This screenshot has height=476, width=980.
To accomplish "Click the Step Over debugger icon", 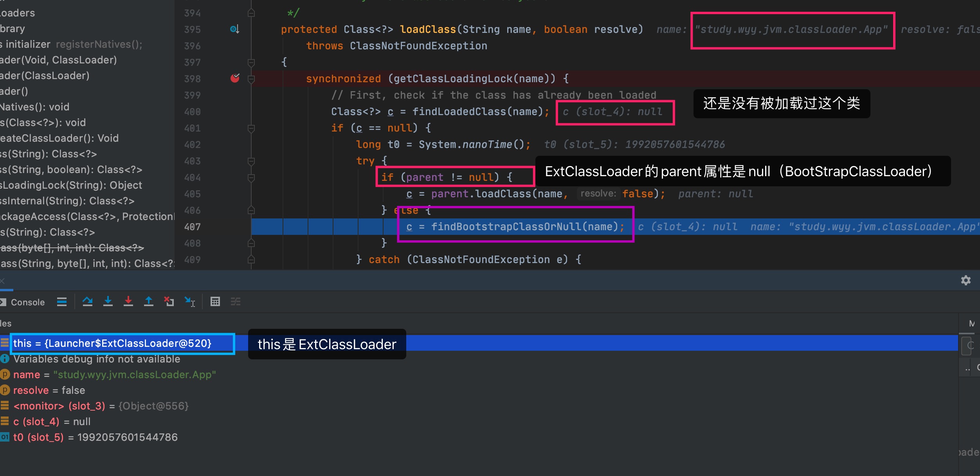I will pos(88,301).
